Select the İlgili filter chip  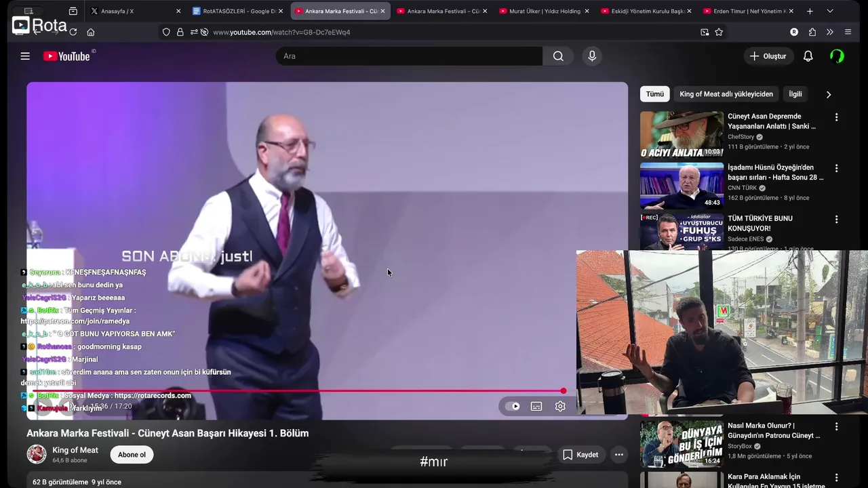(795, 94)
